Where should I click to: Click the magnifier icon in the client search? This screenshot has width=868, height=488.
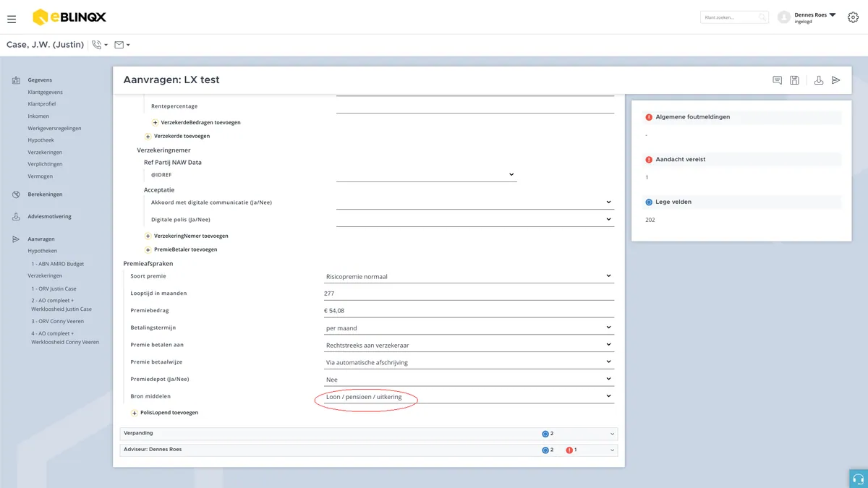762,17
